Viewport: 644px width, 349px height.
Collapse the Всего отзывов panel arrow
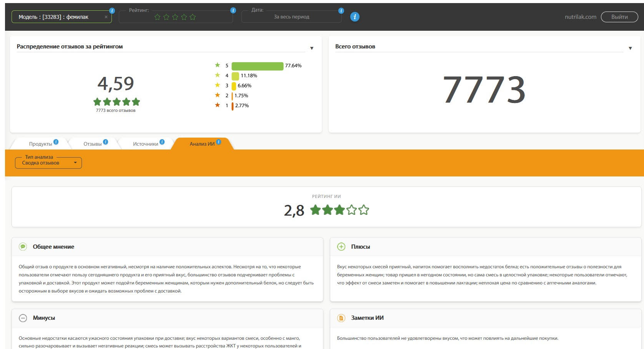630,48
